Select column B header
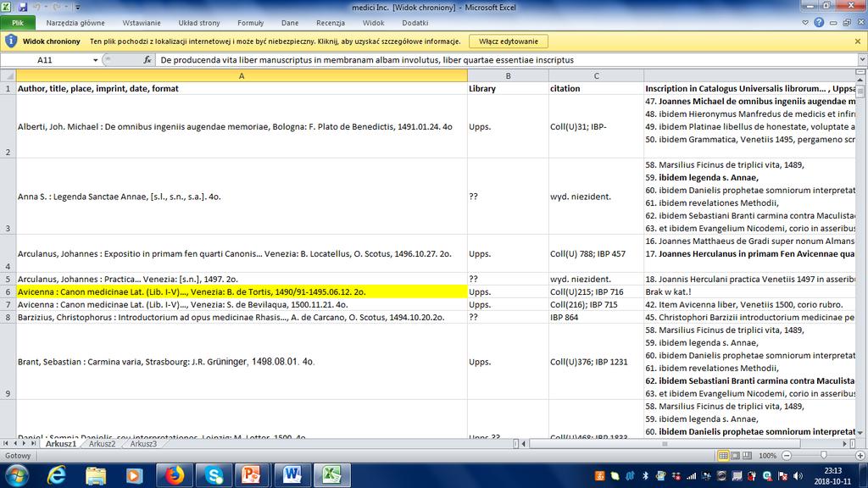Viewport: 868px width, 488px height. pyautogui.click(x=509, y=75)
